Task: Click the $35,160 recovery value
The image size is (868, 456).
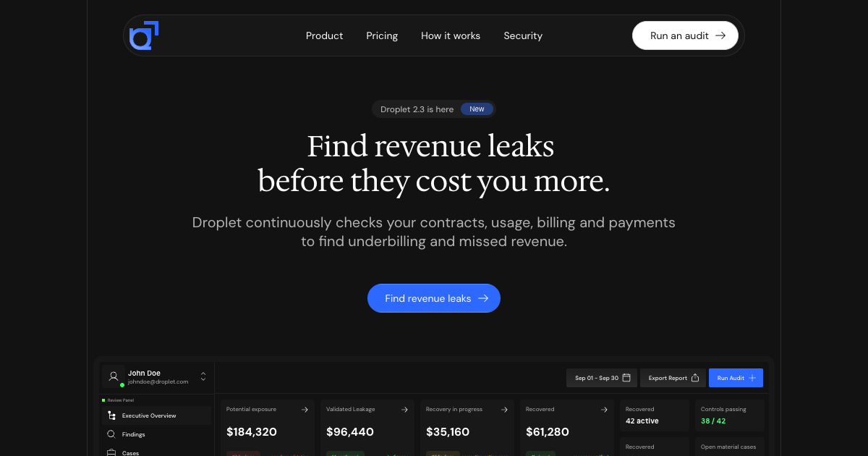Action: [x=448, y=432]
